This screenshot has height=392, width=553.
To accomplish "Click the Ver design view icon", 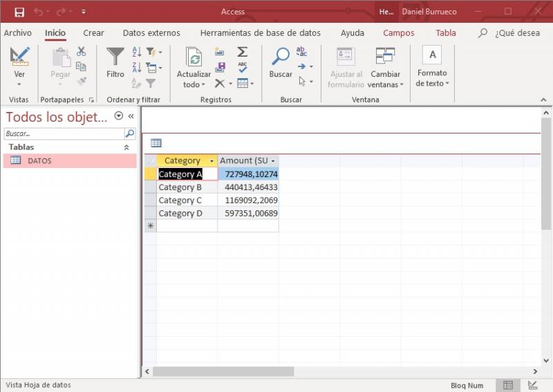I will [x=19, y=56].
